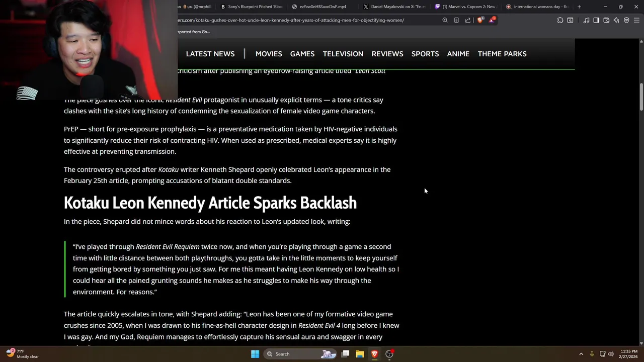Open Brave Rewards triangle icon
The image size is (644, 362).
[x=492, y=20]
